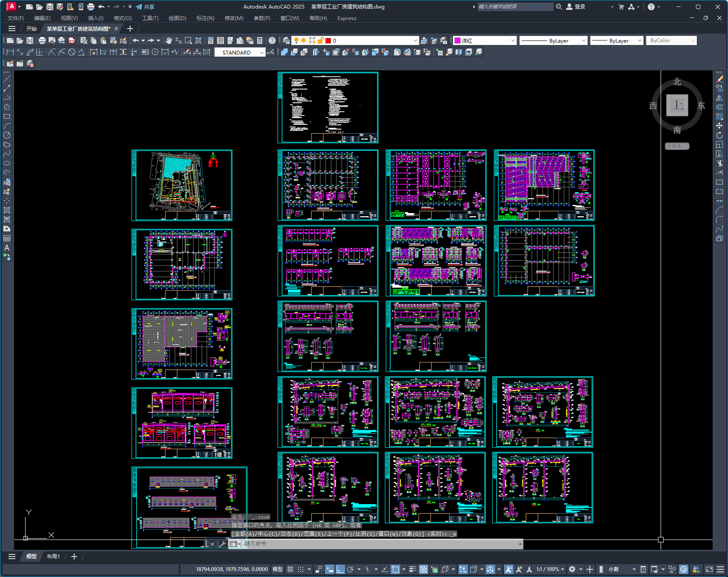Click the Rotate tool in right toolbar
This screenshot has width=728, height=577.
(719, 135)
